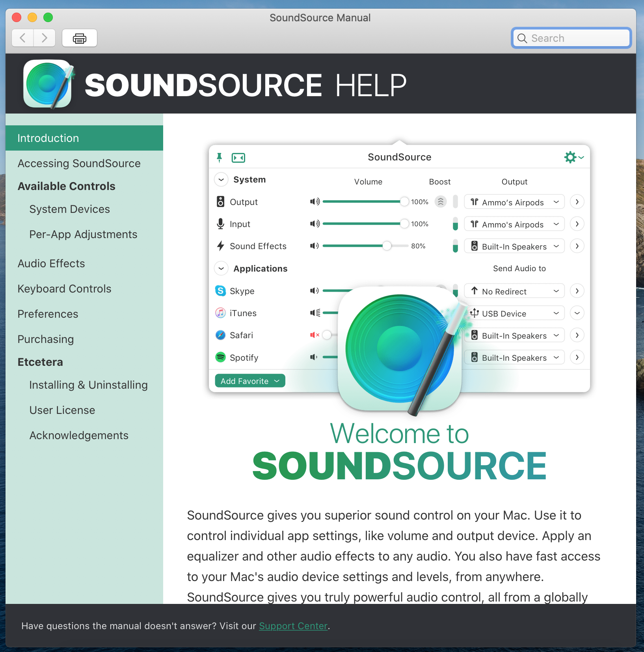This screenshot has width=644, height=652.
Task: Click the Output speaker device icon
Action: [x=221, y=202]
